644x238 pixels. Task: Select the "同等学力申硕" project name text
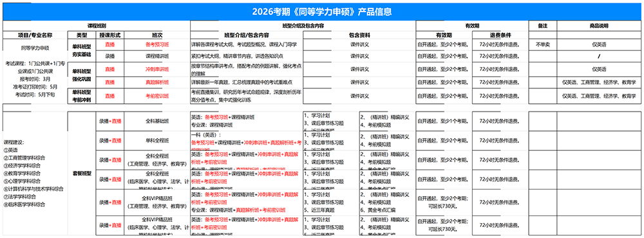tap(35, 48)
